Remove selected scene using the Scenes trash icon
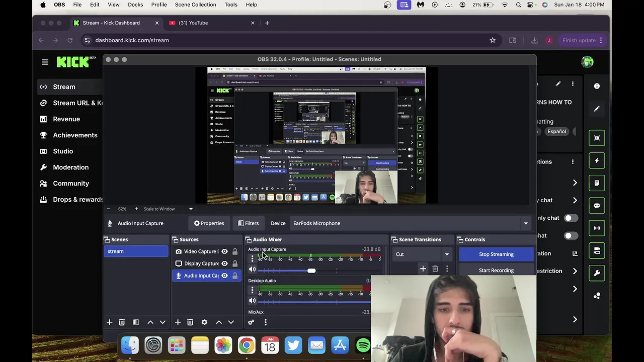This screenshot has width=644, height=362. click(x=122, y=322)
